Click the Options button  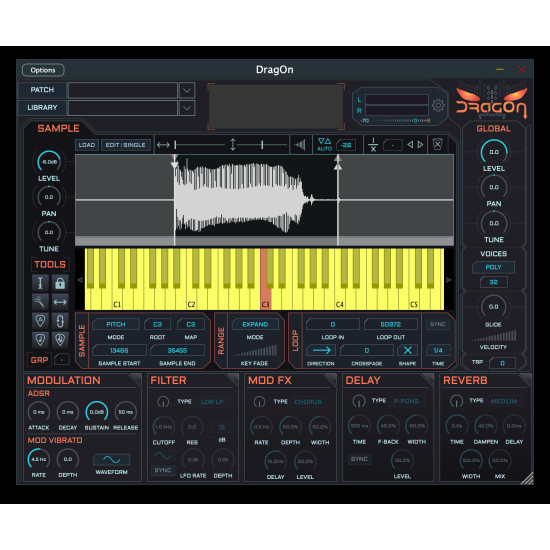pyautogui.click(x=43, y=70)
